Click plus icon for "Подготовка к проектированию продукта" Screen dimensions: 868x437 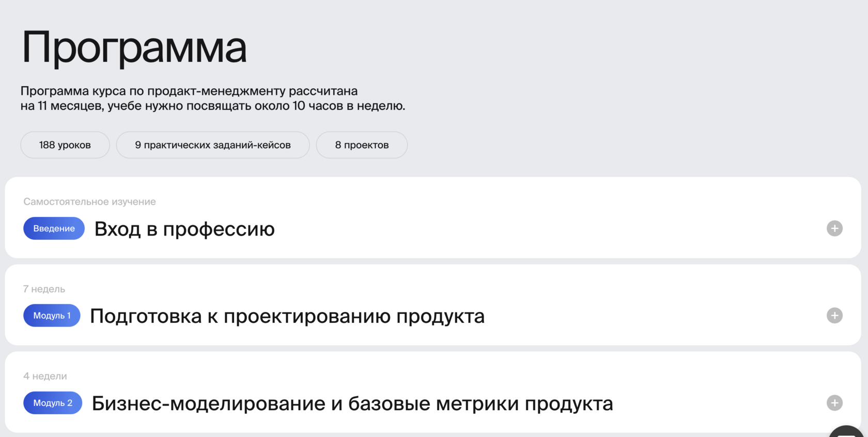[834, 316]
